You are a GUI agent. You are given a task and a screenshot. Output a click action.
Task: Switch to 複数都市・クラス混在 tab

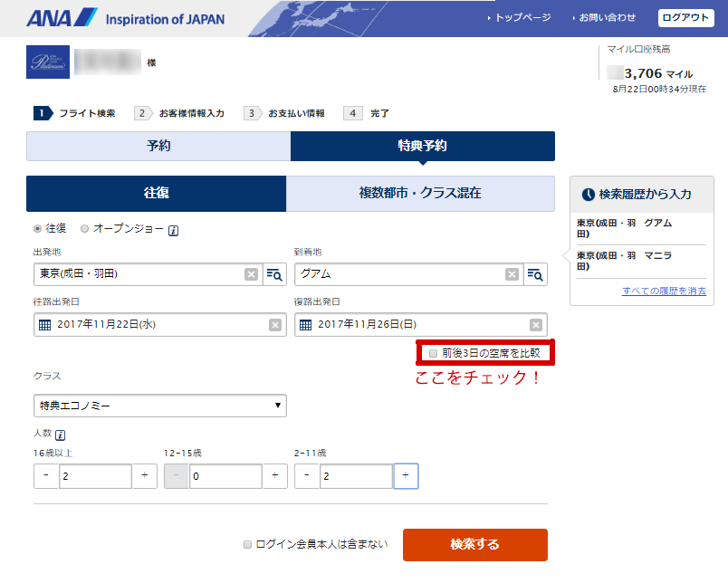point(420,193)
